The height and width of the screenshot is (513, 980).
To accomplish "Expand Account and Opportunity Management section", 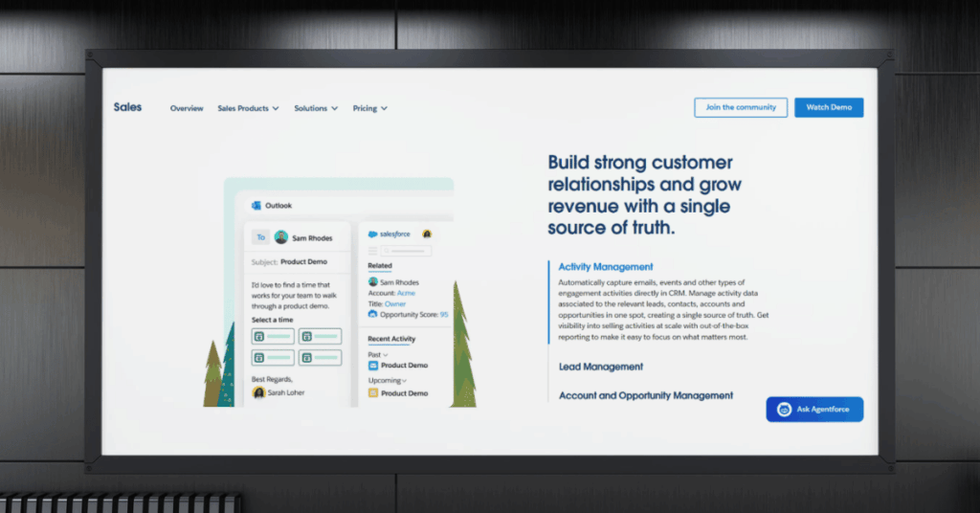I will click(646, 395).
